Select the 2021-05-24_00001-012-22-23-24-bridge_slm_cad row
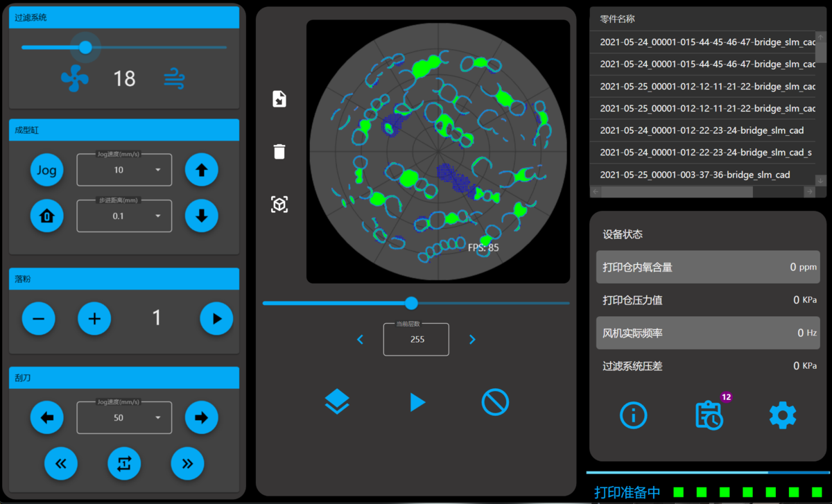832x504 pixels. 702,130
